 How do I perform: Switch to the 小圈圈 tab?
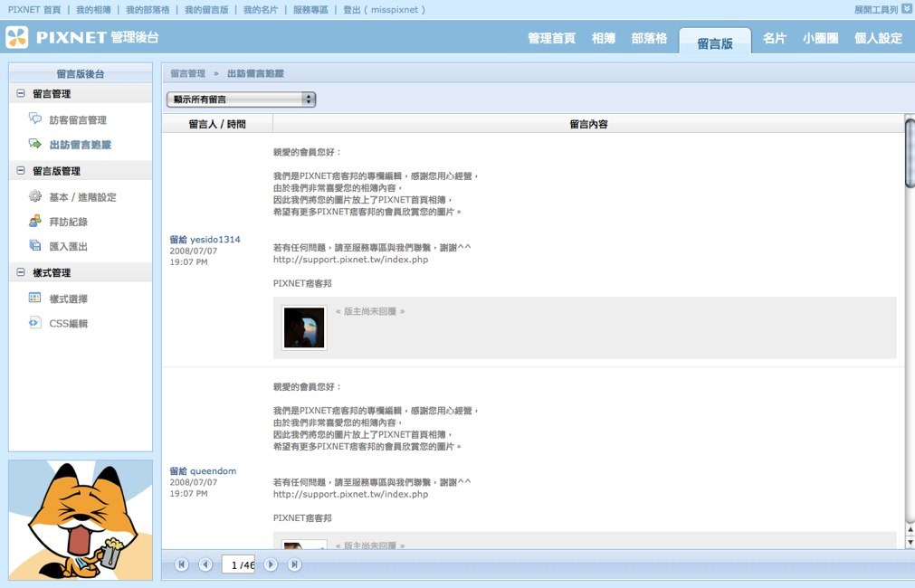coord(820,39)
